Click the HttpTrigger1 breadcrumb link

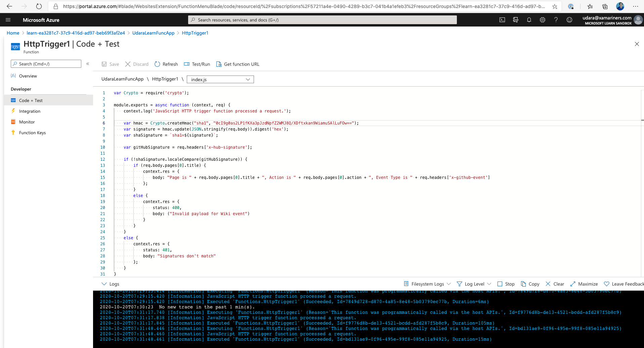[x=195, y=33]
